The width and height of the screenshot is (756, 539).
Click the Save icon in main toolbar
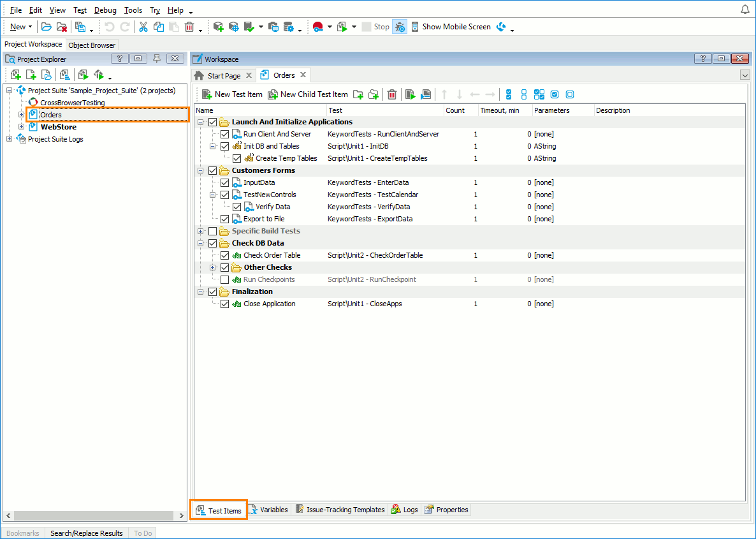pos(80,27)
